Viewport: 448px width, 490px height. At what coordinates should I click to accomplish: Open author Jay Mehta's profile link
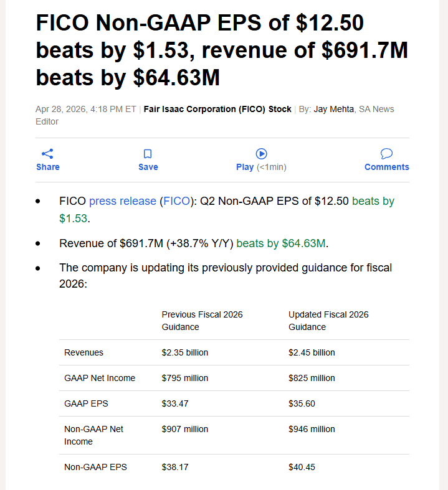tap(333, 109)
